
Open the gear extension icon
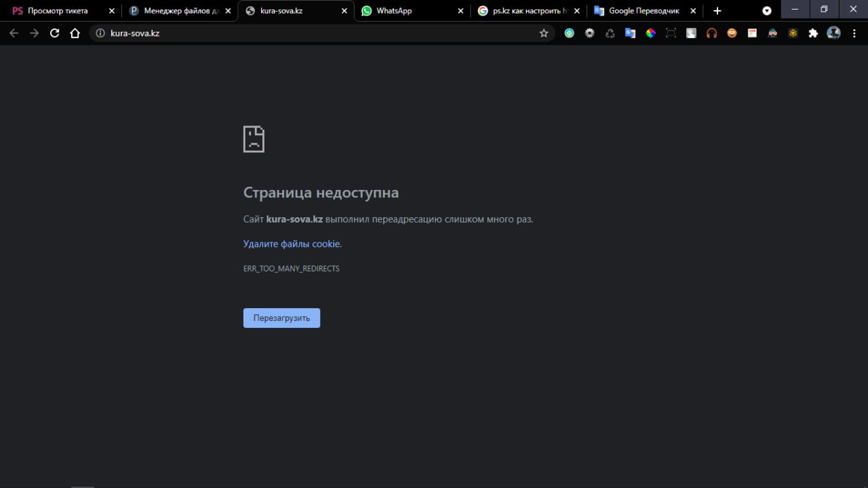tap(589, 33)
